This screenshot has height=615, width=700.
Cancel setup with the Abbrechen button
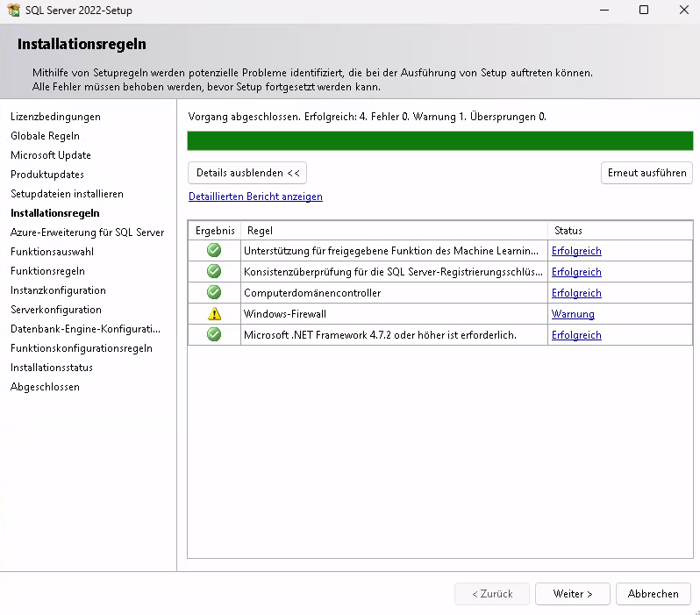pos(653,594)
